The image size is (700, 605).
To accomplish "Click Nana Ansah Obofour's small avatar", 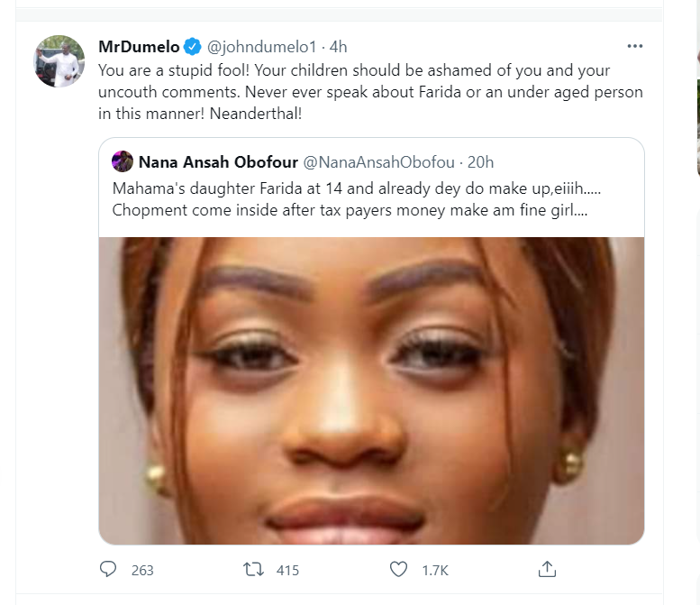I will tap(123, 162).
